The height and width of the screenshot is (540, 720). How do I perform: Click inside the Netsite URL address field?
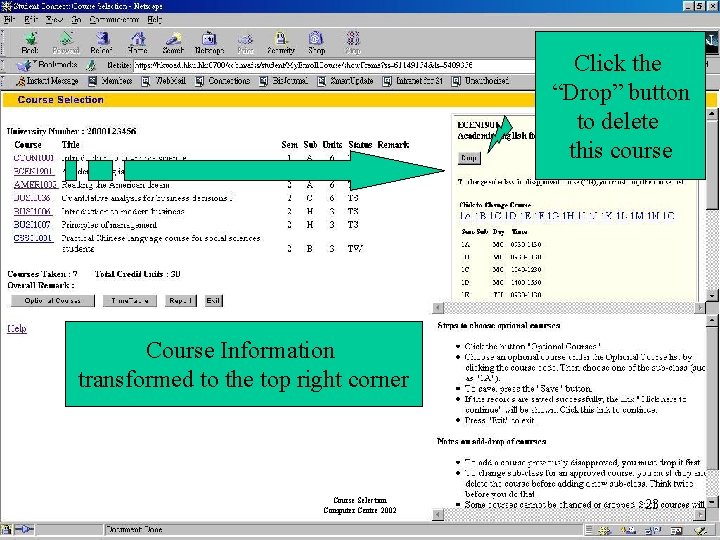tap(334, 66)
